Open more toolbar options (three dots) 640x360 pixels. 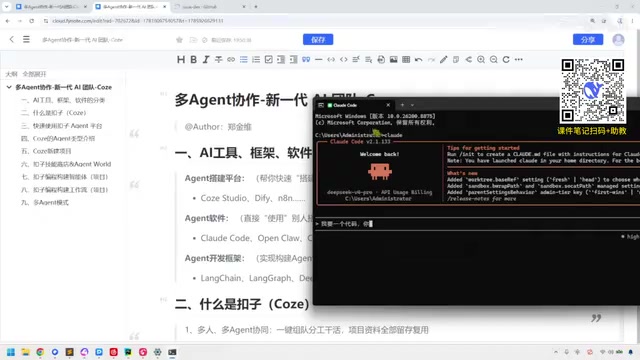point(519,60)
